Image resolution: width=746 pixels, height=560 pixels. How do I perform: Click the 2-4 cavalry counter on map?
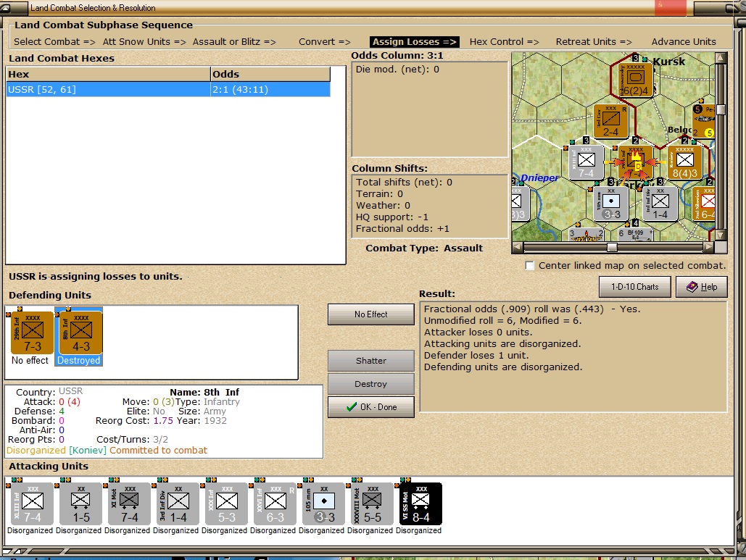[x=611, y=121]
